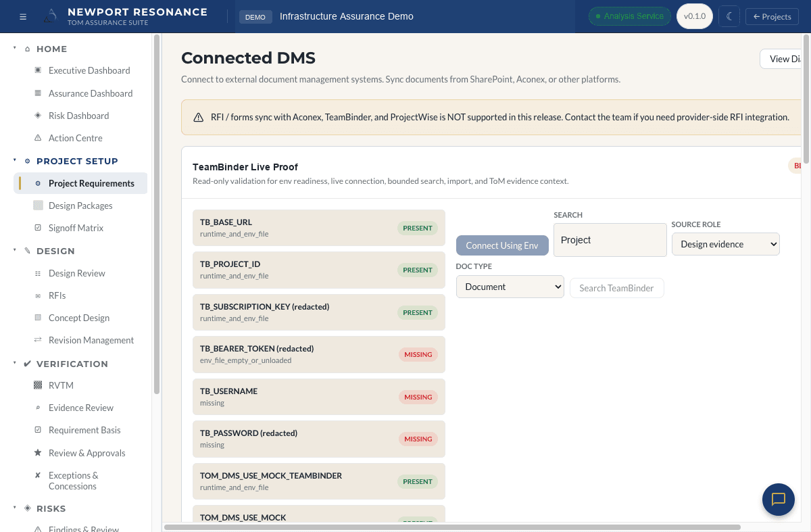Collapse the HOME section arrow
The height and width of the screenshot is (532, 811).
point(15,48)
